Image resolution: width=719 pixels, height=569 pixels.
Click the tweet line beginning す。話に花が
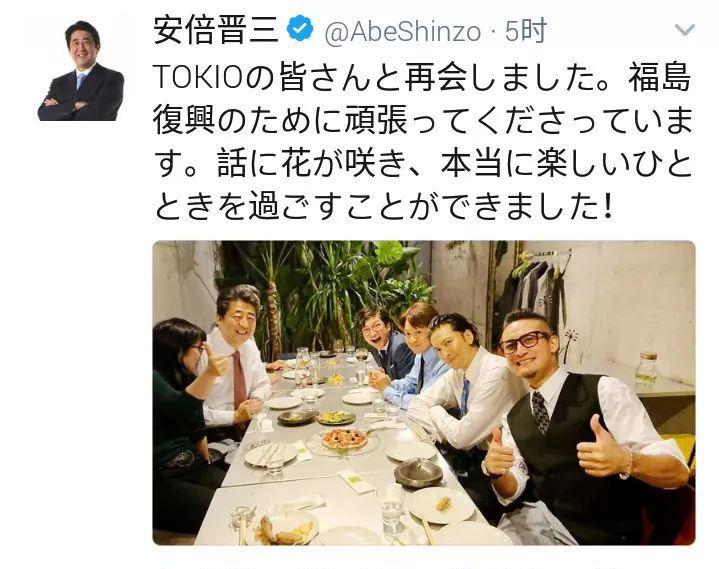pos(423,162)
